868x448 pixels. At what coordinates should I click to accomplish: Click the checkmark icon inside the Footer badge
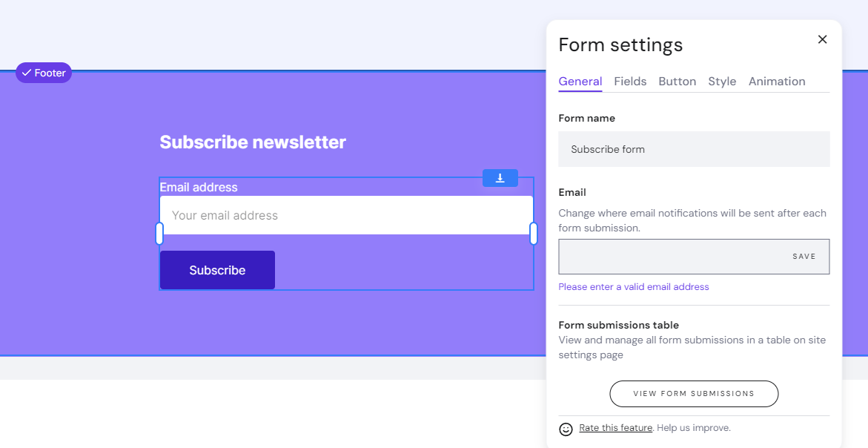coord(27,73)
